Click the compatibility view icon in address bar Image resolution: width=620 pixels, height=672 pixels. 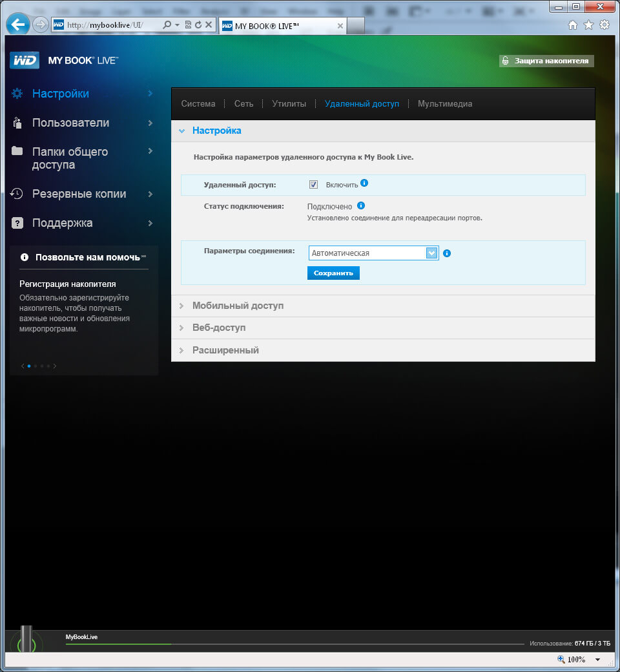click(x=188, y=25)
